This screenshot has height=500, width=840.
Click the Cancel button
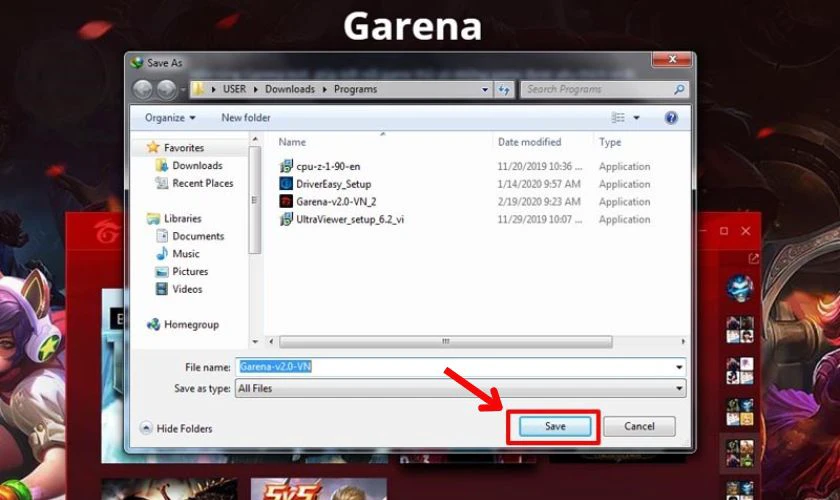[x=639, y=427]
